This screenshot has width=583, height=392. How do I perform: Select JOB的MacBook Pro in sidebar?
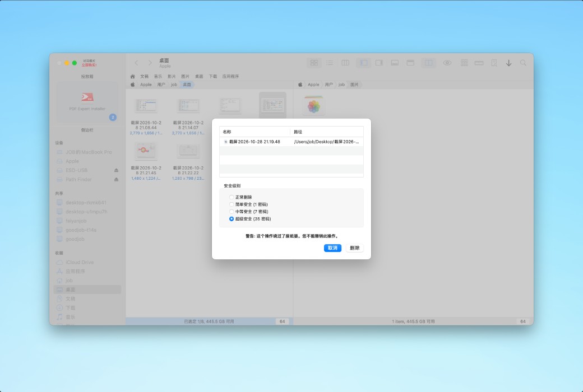89,152
